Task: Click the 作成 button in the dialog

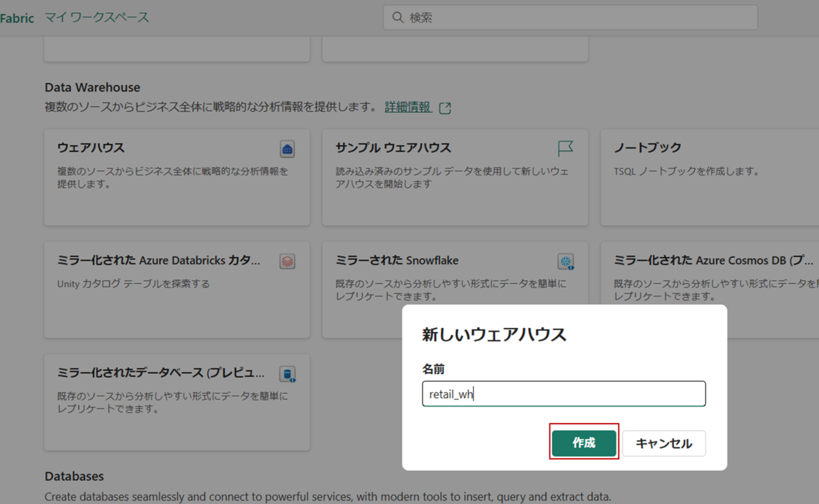Action: pyautogui.click(x=584, y=443)
